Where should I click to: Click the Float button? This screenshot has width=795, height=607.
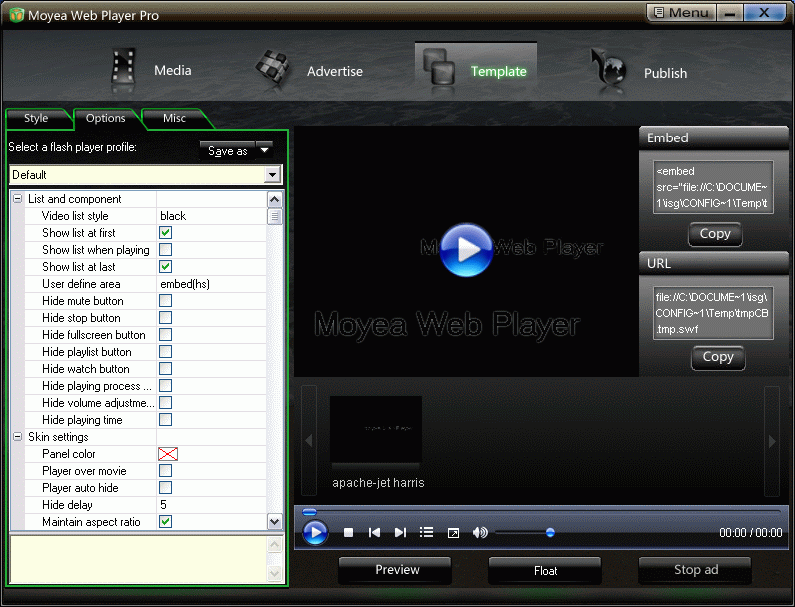point(545,571)
